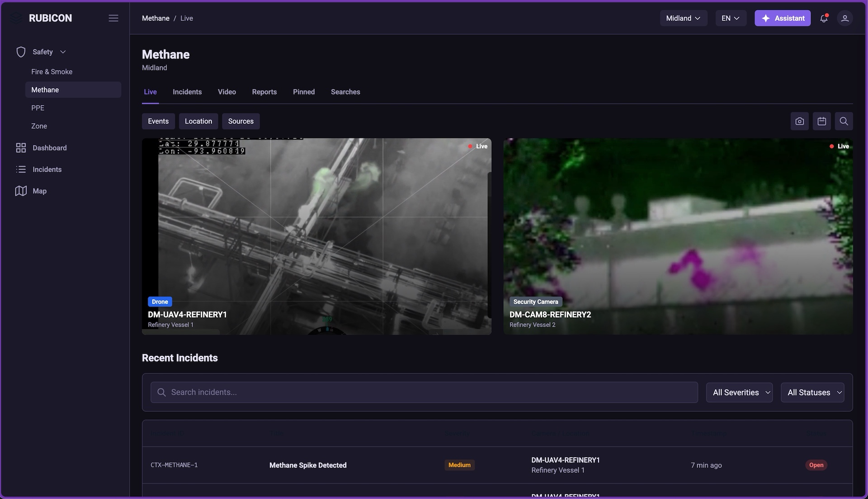
Task: Take a snapshot with the camera icon
Action: [800, 121]
